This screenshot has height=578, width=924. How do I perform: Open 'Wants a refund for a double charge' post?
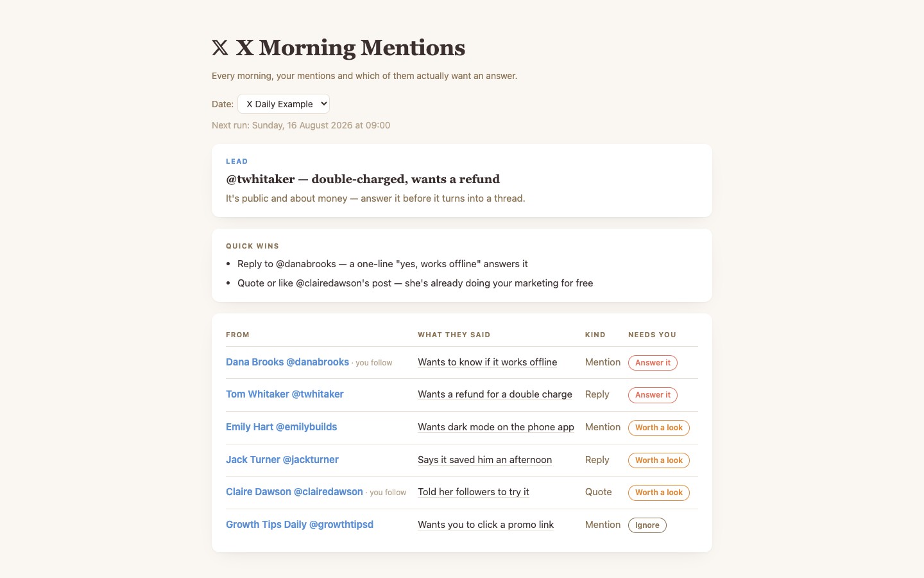495,394
